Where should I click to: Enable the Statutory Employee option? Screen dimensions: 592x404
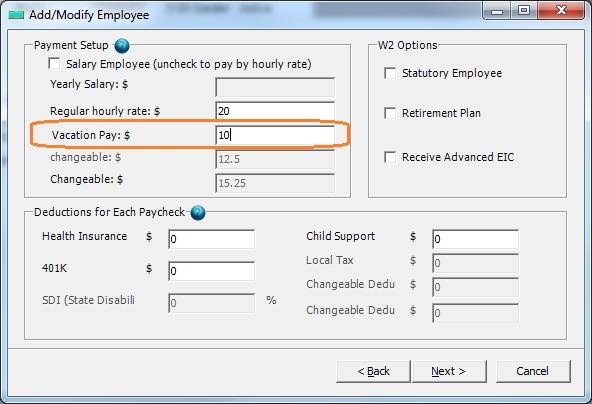coord(390,73)
